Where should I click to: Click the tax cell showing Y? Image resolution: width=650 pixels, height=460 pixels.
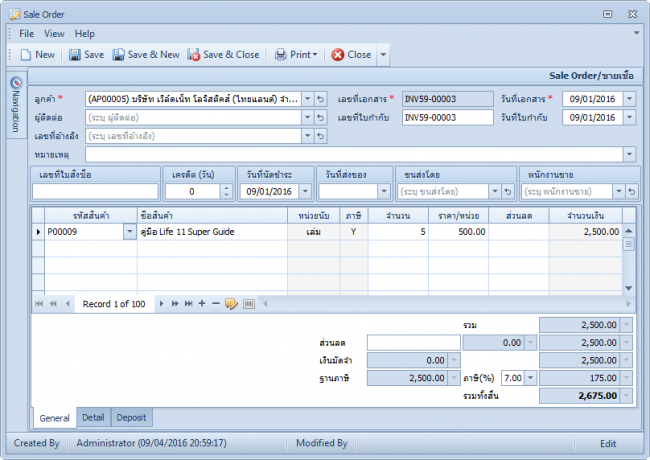pyautogui.click(x=354, y=232)
